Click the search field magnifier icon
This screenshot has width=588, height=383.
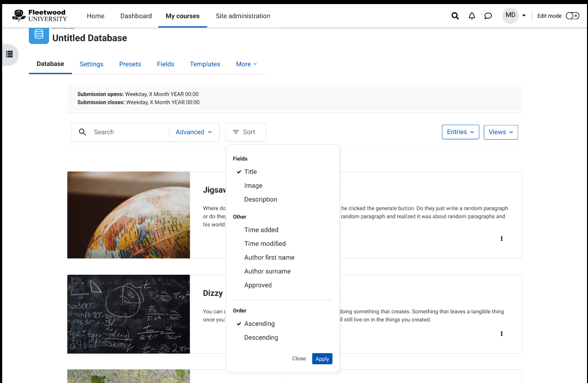[x=82, y=132]
